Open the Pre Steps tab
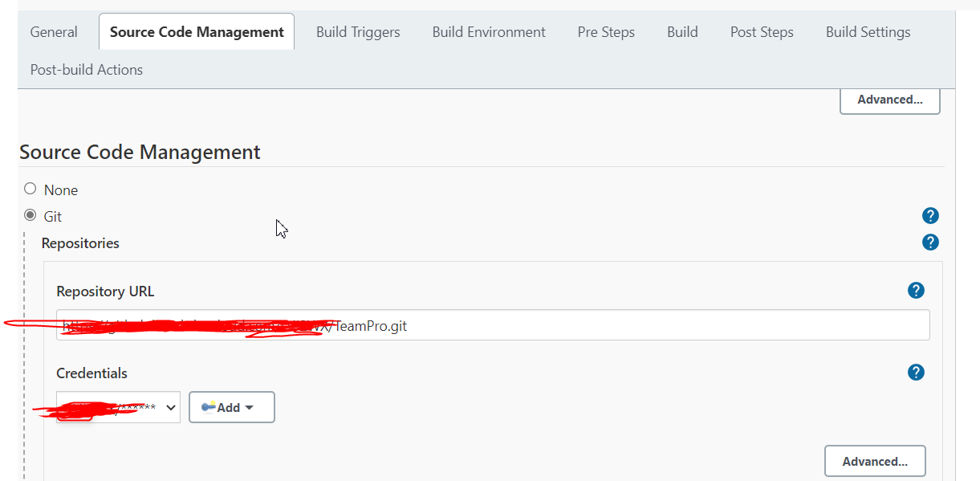The image size is (980, 481). 606,31
